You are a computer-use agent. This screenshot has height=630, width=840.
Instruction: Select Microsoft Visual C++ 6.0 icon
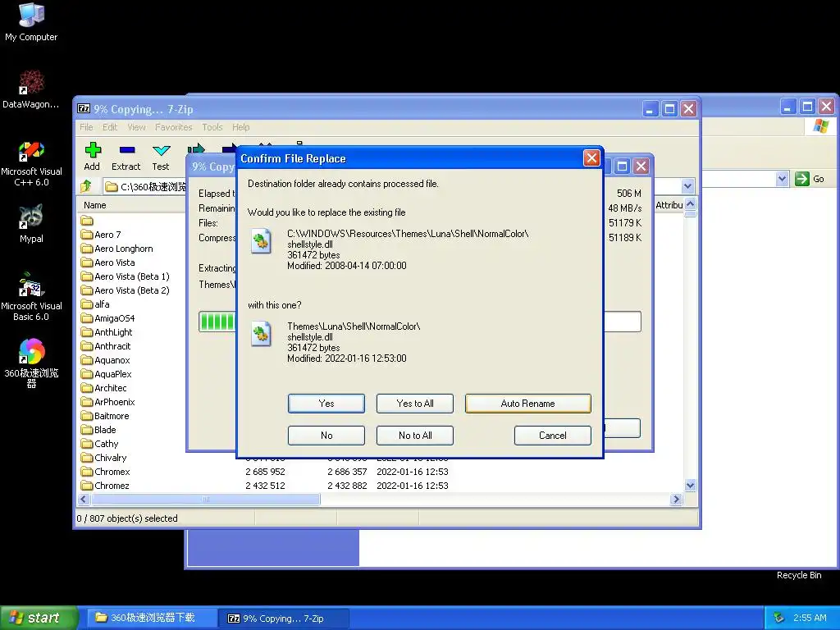pos(31,164)
